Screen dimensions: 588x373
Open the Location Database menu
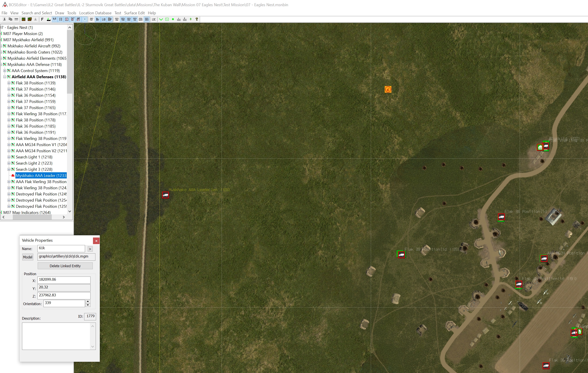pyautogui.click(x=95, y=13)
